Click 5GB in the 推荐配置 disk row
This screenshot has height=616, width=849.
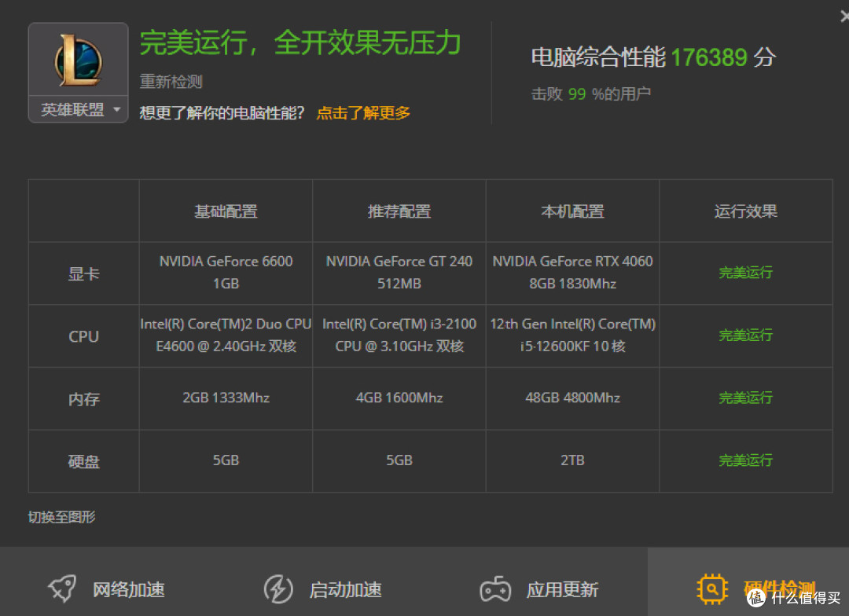point(399,460)
